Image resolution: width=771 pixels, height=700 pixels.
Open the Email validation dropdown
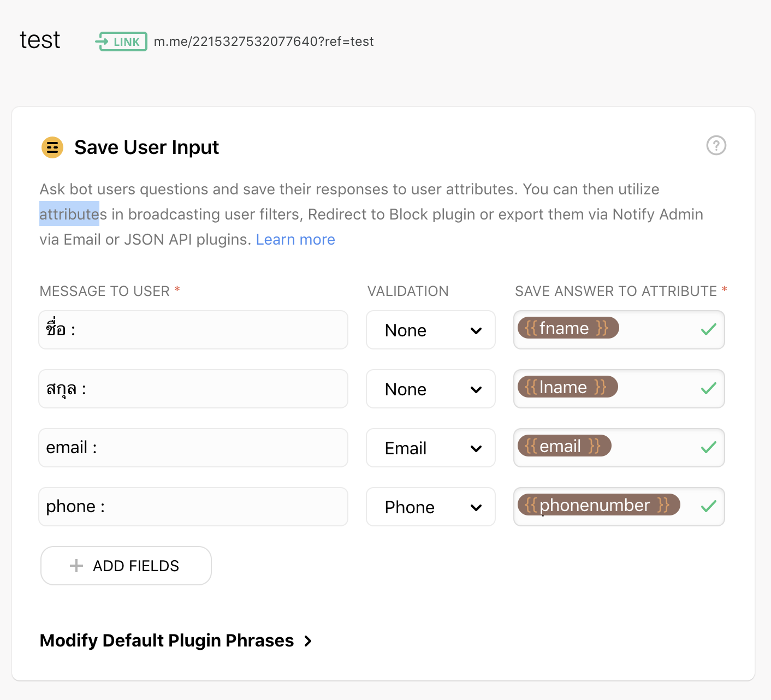click(431, 448)
